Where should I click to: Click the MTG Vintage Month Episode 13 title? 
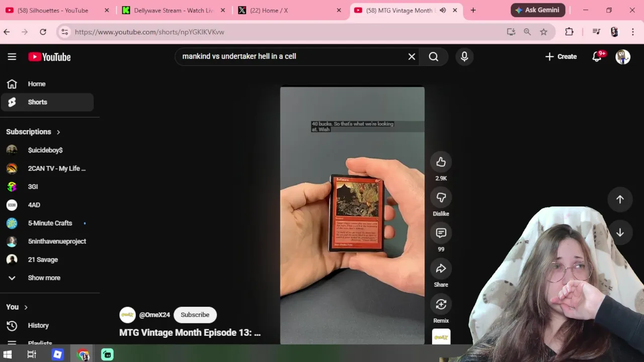(190, 332)
